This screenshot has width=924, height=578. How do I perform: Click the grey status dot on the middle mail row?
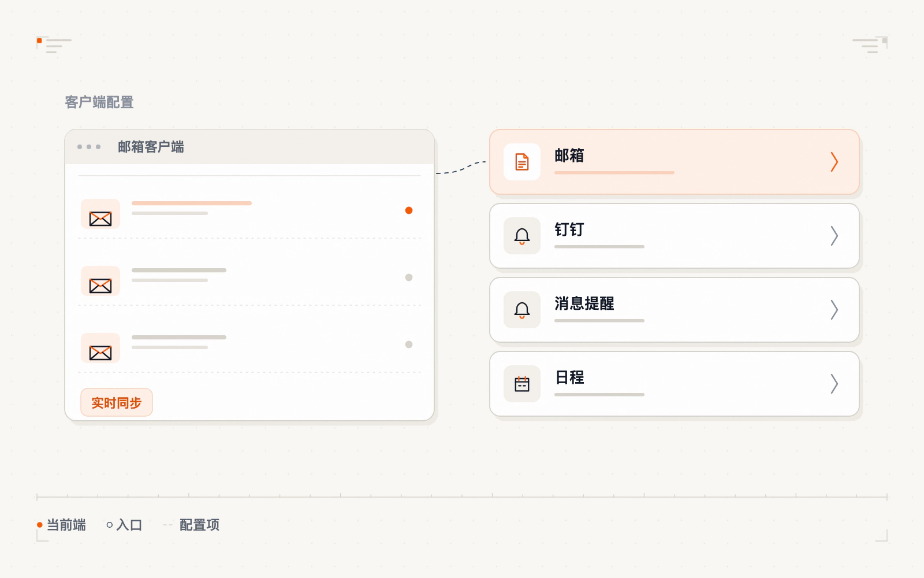(409, 277)
